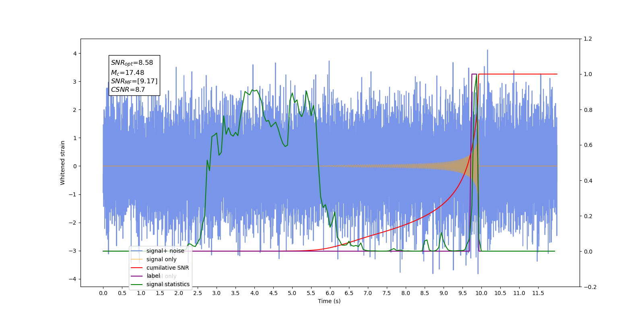Click the 4 tick on the left strain axis
The width and height of the screenshot is (644, 322).
tap(75, 54)
